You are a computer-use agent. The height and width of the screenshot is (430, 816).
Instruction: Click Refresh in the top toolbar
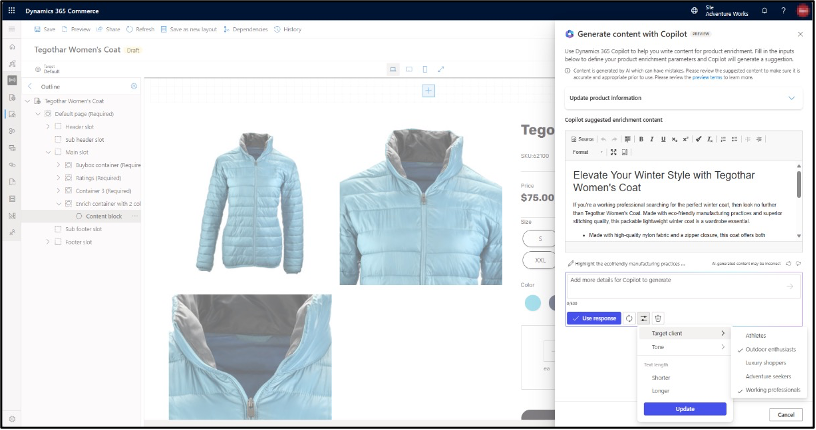click(x=141, y=29)
